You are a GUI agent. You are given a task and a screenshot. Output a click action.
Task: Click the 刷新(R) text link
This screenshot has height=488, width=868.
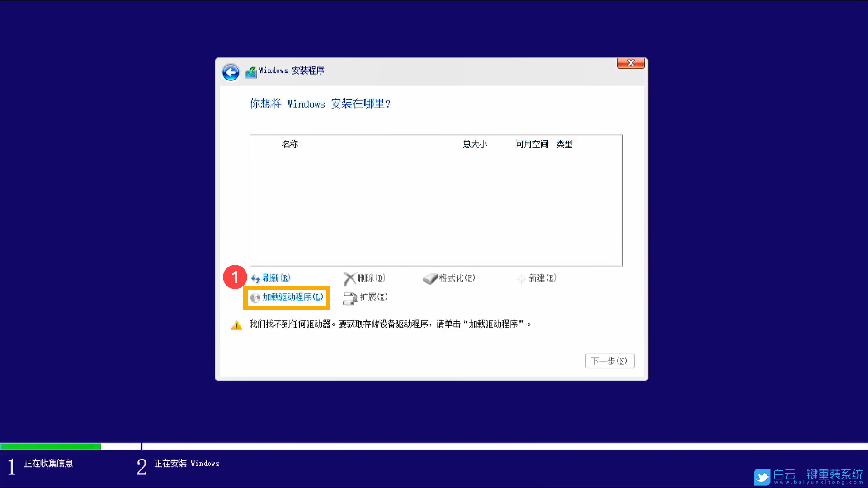tap(276, 277)
